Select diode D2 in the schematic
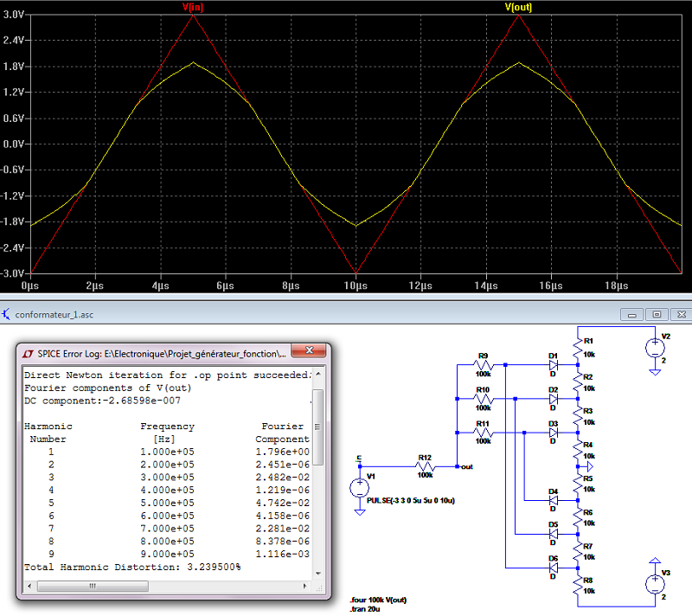 point(553,399)
